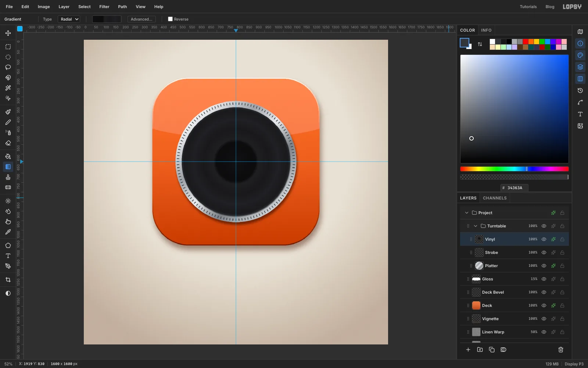Select the Paint Bucket tool
This screenshot has width=588, height=368.
coord(8,156)
